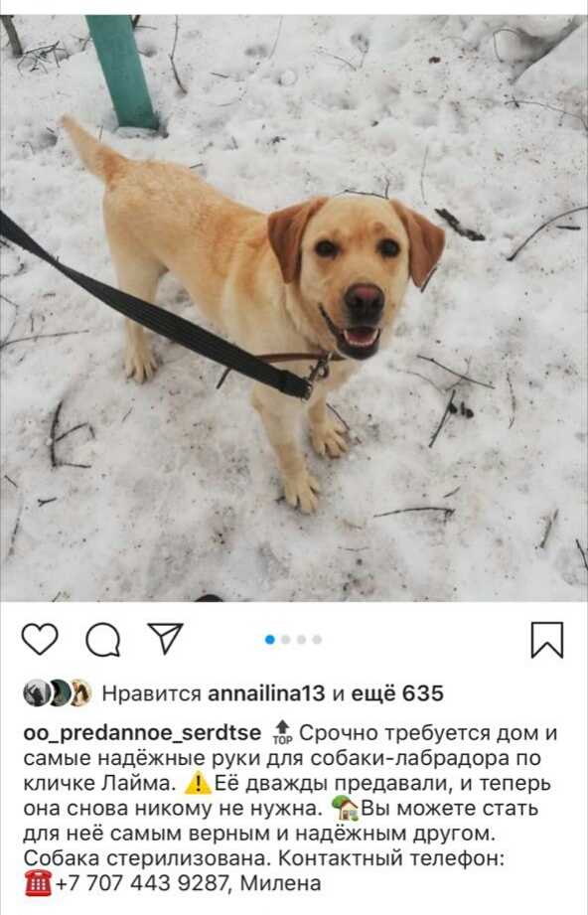Tap the phone number +7 707 443 9287
This screenshot has height=915, width=588.
[x=142, y=883]
